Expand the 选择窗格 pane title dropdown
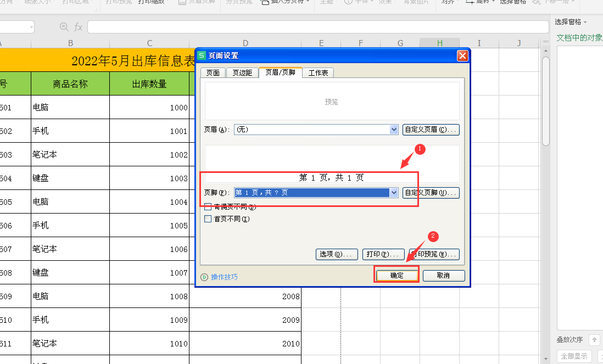 click(x=585, y=23)
